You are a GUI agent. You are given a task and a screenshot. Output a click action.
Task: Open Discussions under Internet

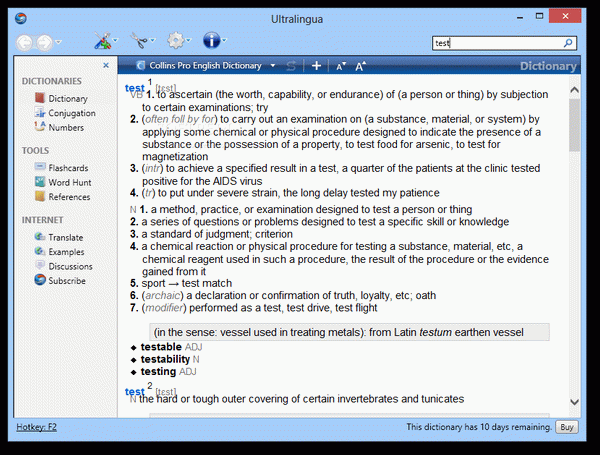[x=70, y=266]
